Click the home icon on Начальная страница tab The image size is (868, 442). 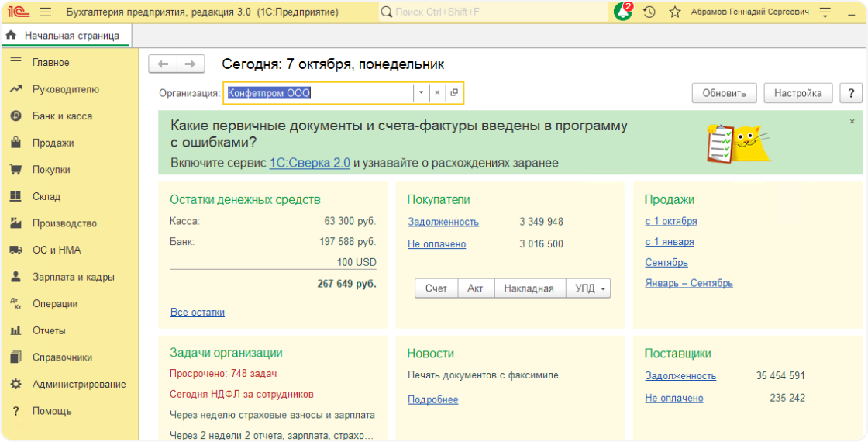(x=11, y=36)
